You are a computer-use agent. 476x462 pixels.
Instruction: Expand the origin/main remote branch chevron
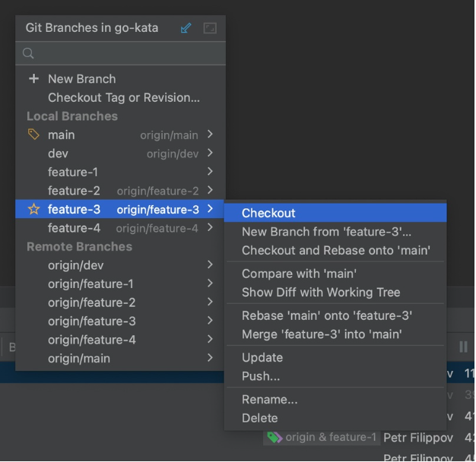pos(210,358)
